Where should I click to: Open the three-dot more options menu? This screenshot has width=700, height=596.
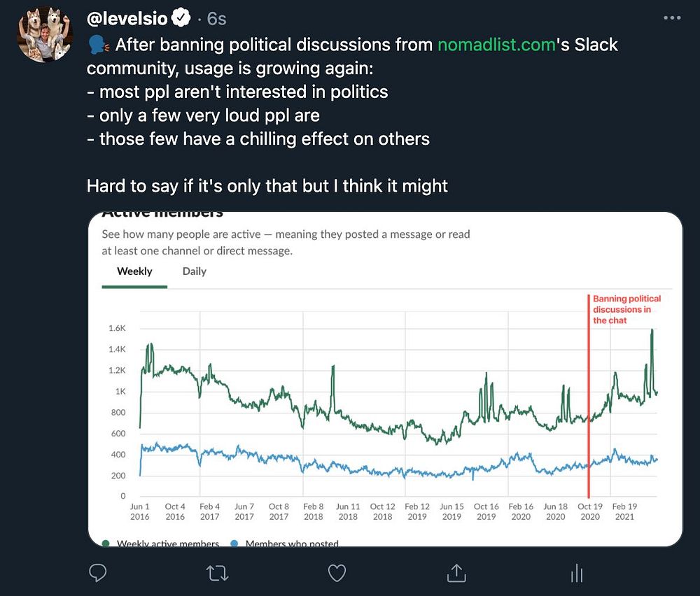[671, 18]
